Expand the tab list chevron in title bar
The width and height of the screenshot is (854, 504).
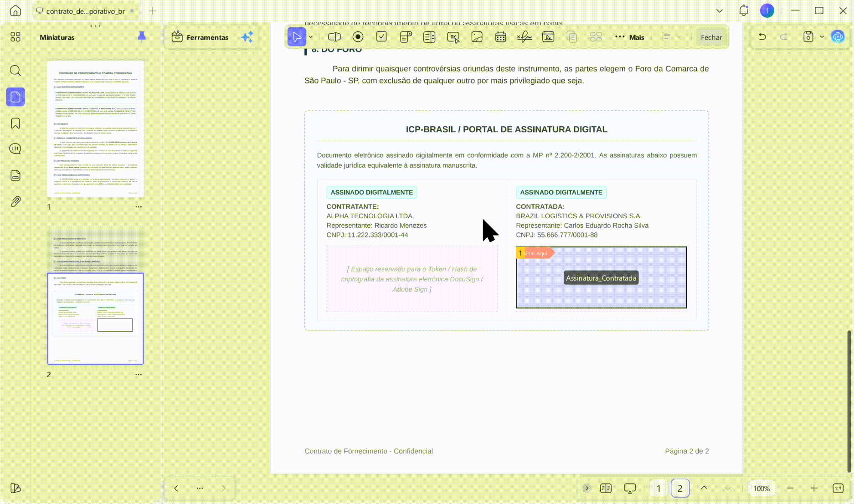pyautogui.click(x=720, y=10)
